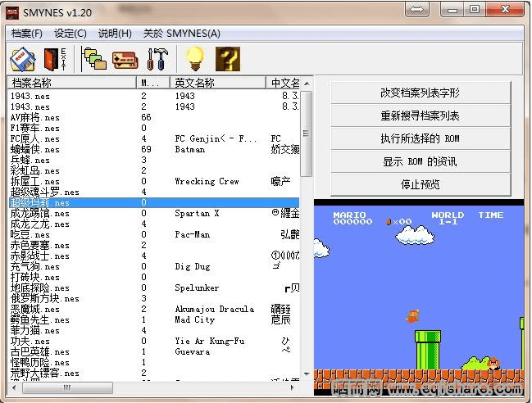Click the SMYNES title bar app icon

point(12,13)
